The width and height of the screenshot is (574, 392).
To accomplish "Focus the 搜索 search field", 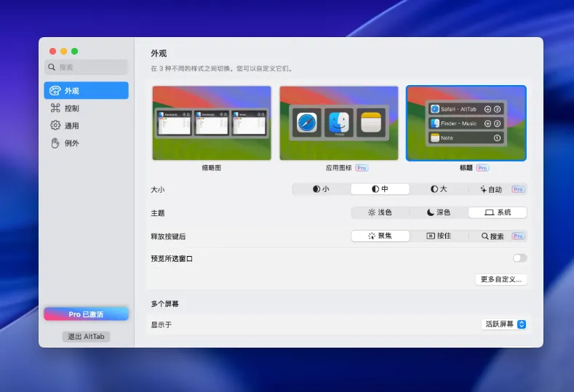I will (x=87, y=67).
